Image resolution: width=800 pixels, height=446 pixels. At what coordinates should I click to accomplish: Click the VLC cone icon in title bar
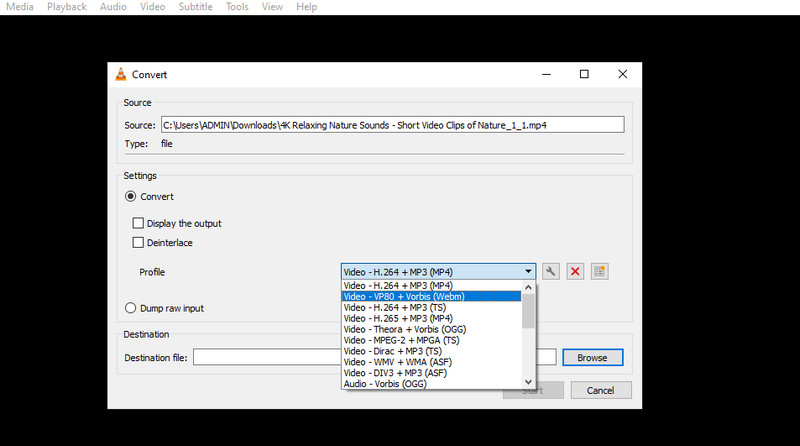click(121, 74)
